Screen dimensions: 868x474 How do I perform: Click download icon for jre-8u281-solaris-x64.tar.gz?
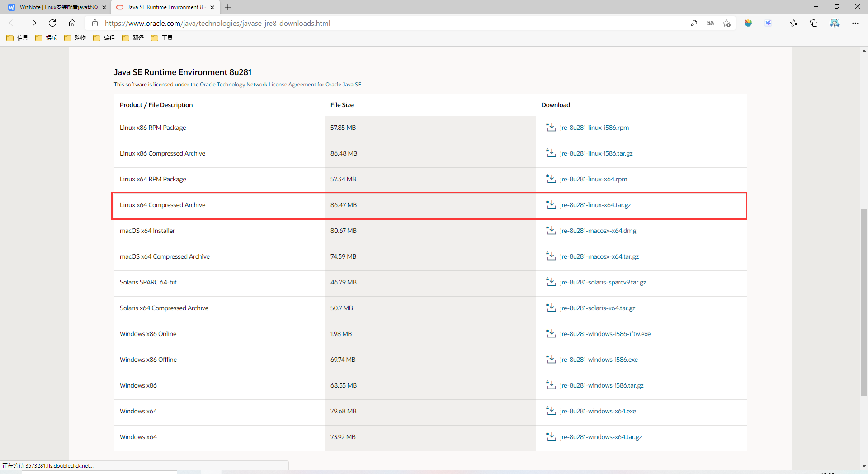click(x=551, y=308)
